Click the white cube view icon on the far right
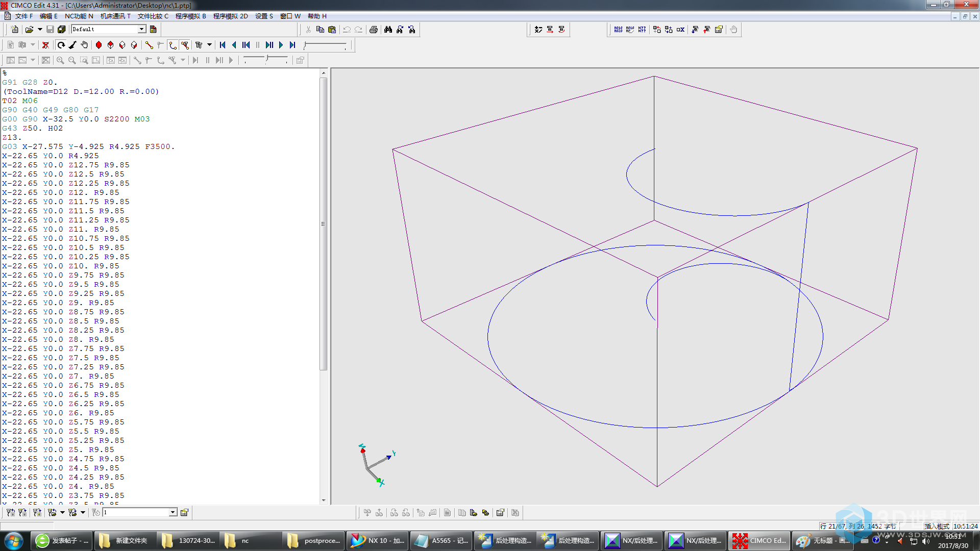This screenshot has width=980, height=551. (x=134, y=45)
